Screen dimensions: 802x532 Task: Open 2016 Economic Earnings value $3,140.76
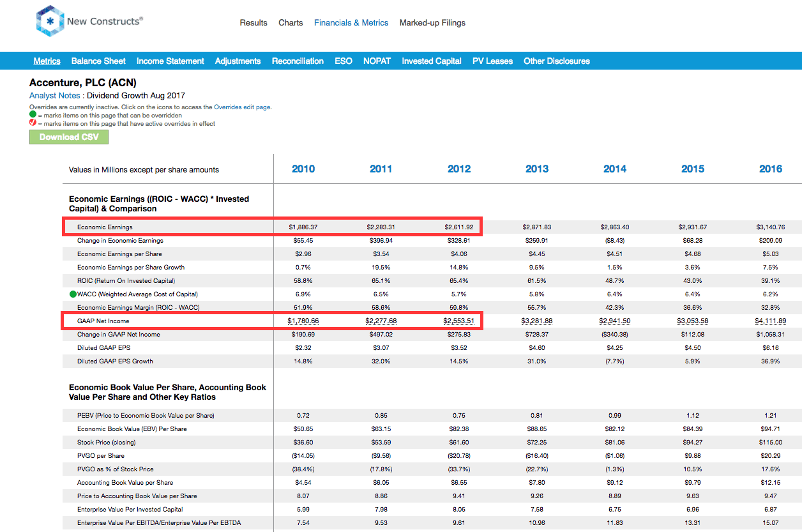(771, 227)
